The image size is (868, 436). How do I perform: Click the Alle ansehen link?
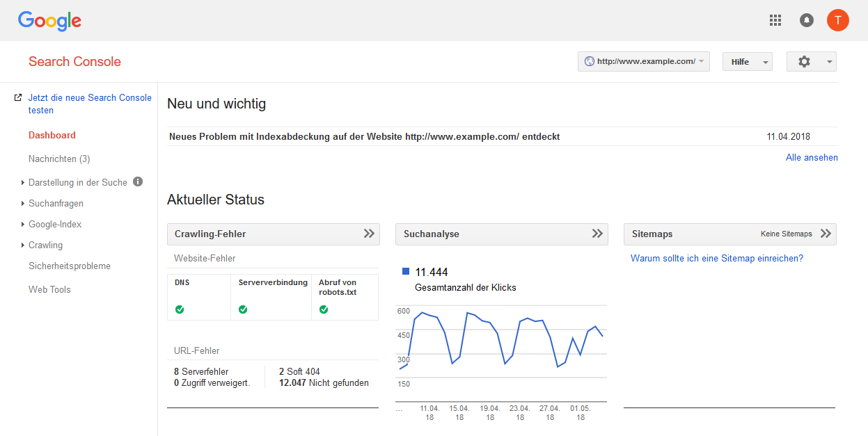pos(812,157)
